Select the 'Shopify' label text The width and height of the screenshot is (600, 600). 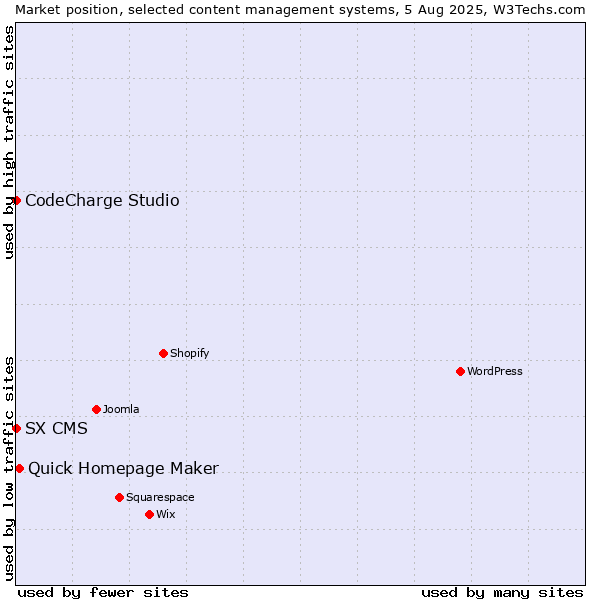[189, 353]
